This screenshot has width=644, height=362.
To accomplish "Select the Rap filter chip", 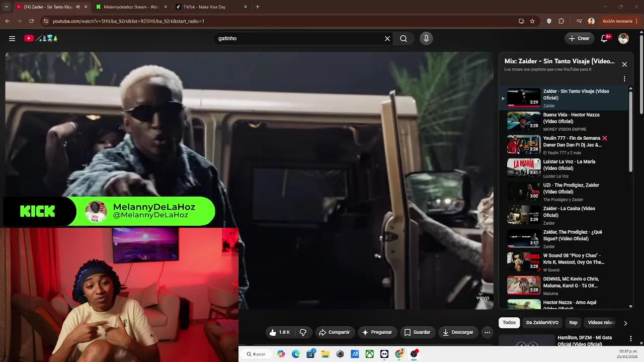I will pyautogui.click(x=573, y=323).
